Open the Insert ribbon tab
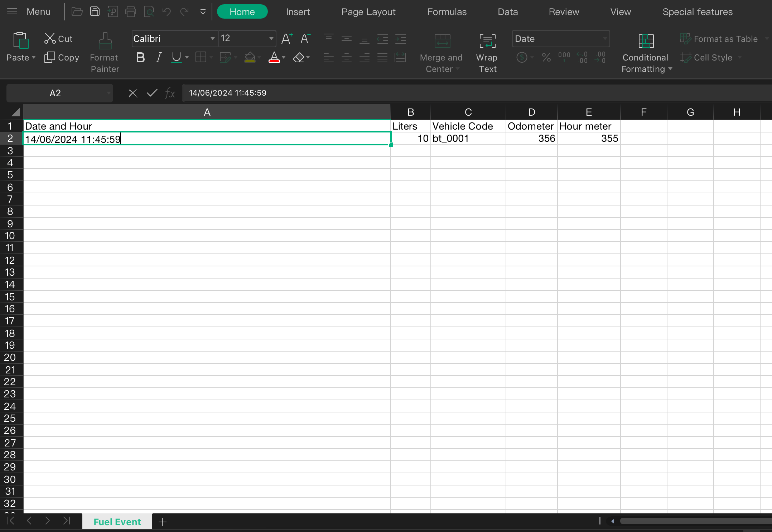This screenshot has width=772, height=532. coord(298,12)
